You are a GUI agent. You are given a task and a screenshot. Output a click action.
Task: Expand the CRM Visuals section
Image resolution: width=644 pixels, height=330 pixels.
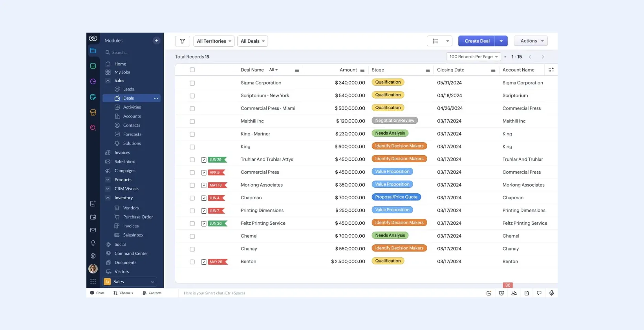pos(108,189)
